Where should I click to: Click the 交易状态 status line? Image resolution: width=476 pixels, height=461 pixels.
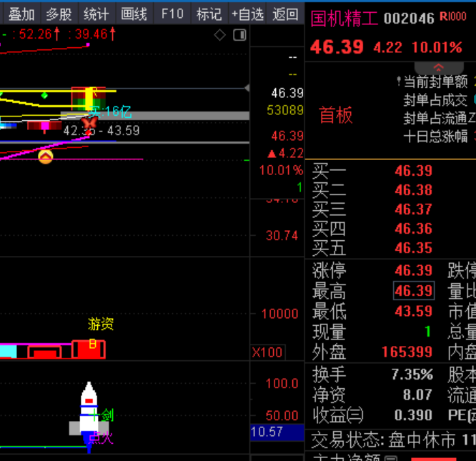(x=393, y=440)
